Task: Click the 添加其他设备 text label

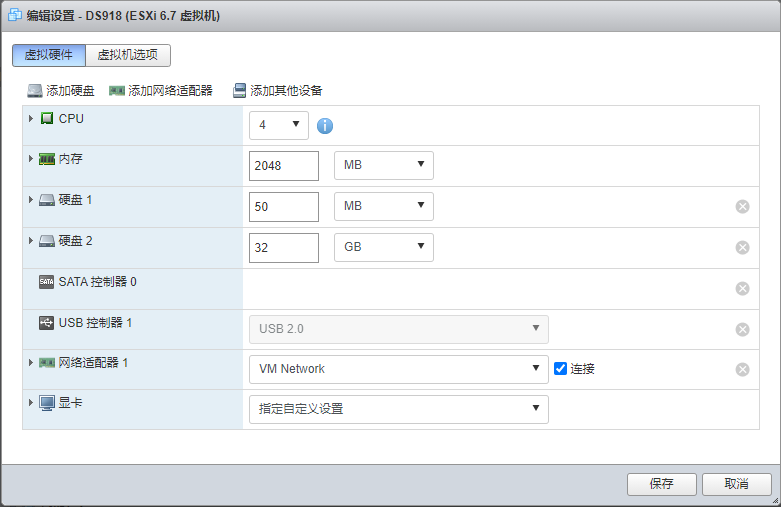Action: tap(286, 91)
